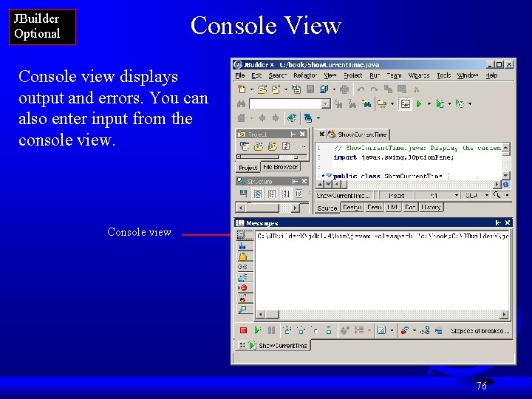Open the File menu

[x=240, y=75]
